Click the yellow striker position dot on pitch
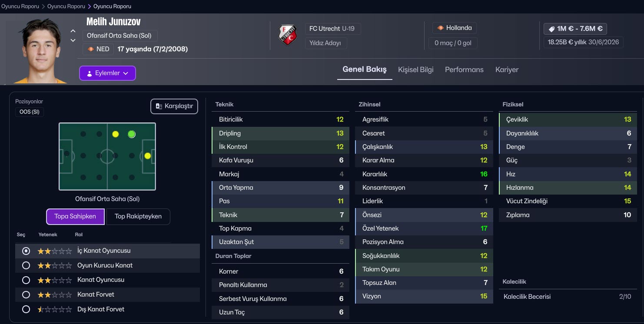The image size is (644, 324). click(x=147, y=155)
